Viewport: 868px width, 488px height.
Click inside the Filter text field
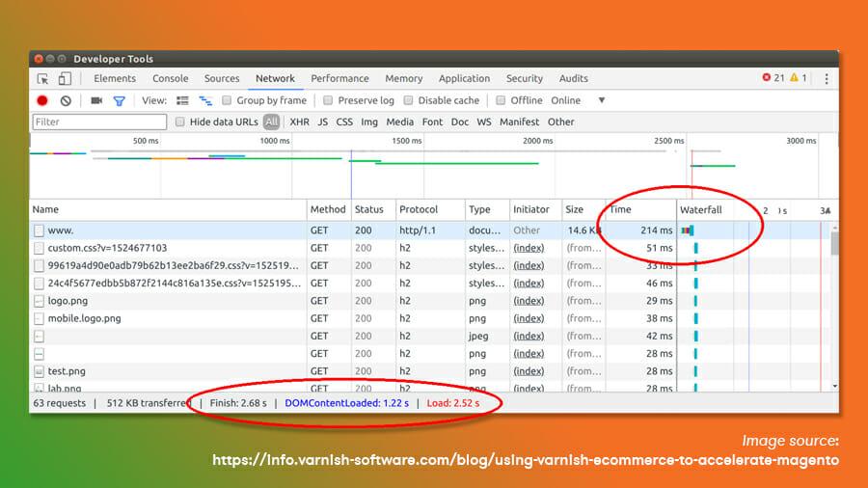[99, 122]
